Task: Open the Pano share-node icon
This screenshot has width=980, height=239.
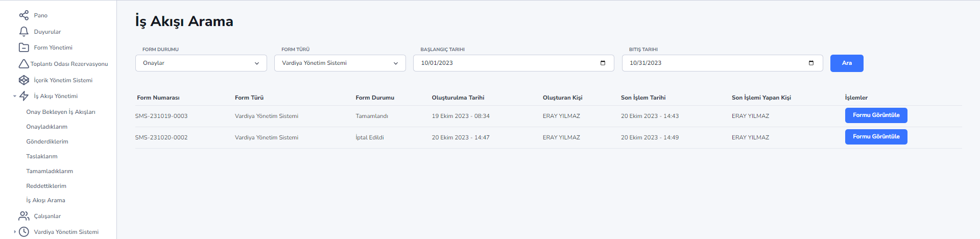Action: coord(23,15)
